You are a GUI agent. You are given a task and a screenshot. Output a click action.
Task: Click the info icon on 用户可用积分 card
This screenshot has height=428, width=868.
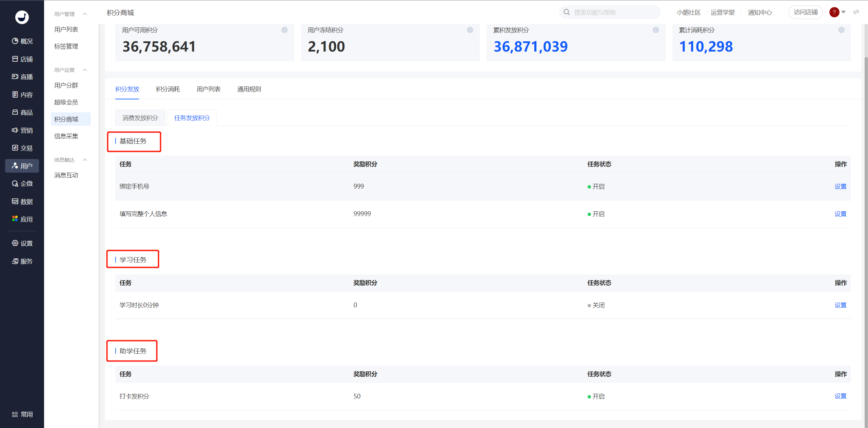pyautogui.click(x=284, y=30)
